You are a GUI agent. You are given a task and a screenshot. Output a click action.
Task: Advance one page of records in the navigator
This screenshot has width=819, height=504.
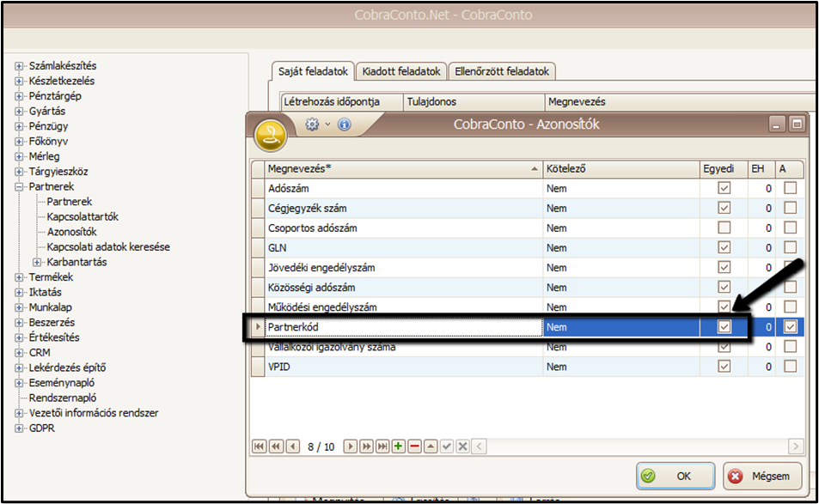[367, 446]
